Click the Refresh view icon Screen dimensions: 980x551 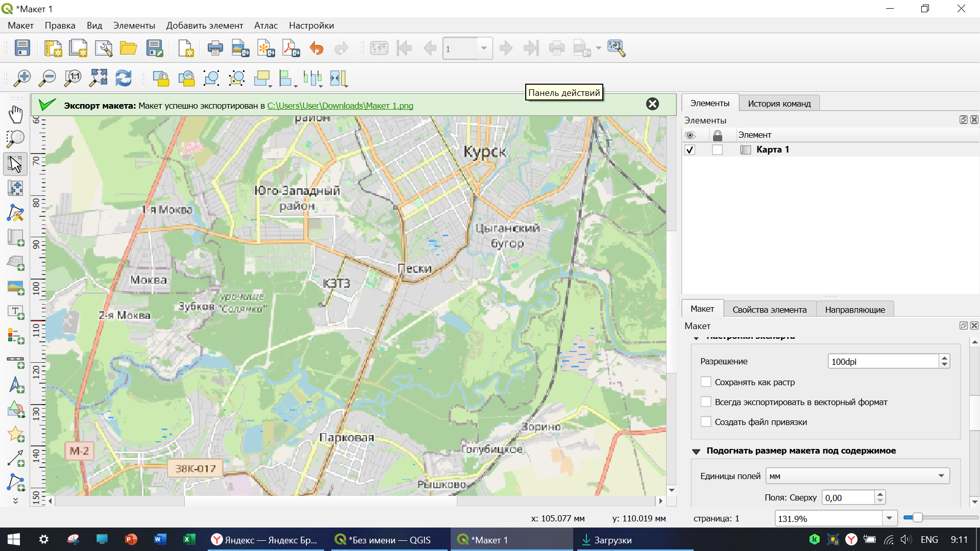click(124, 78)
